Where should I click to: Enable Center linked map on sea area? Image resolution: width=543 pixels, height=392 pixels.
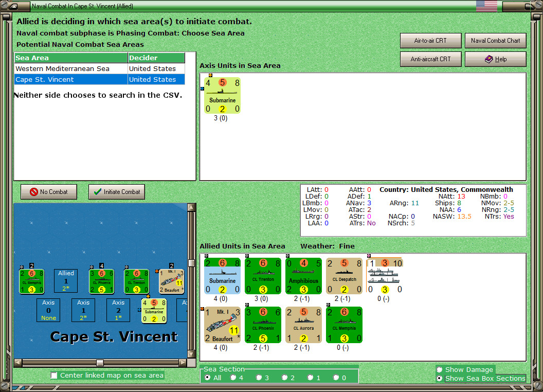(x=54, y=376)
